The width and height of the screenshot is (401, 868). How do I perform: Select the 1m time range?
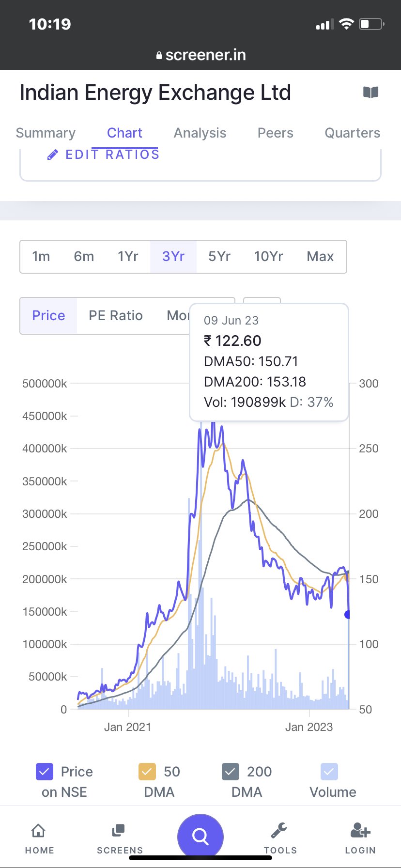click(x=41, y=256)
